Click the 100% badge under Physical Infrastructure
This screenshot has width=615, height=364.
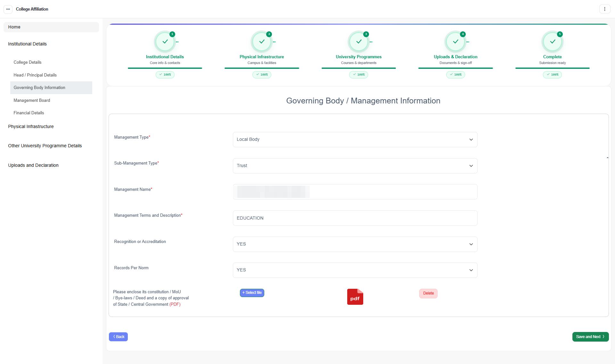click(x=262, y=75)
